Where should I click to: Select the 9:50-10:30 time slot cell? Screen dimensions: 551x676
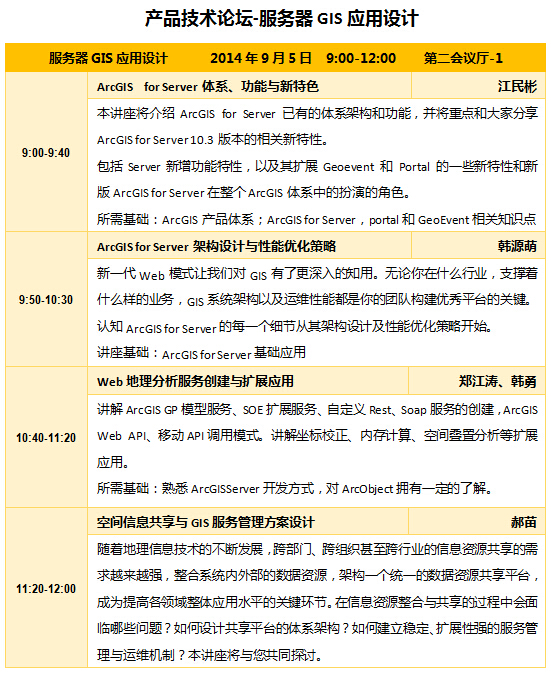tap(46, 300)
